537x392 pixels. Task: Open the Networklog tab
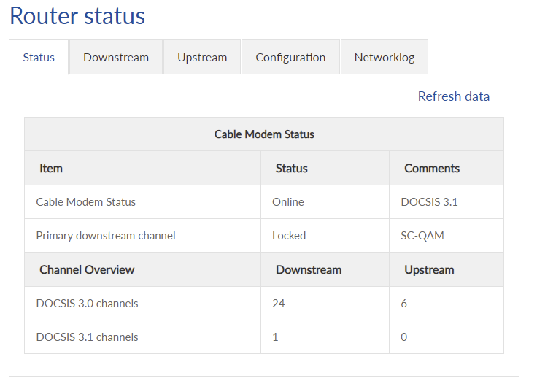coord(385,57)
